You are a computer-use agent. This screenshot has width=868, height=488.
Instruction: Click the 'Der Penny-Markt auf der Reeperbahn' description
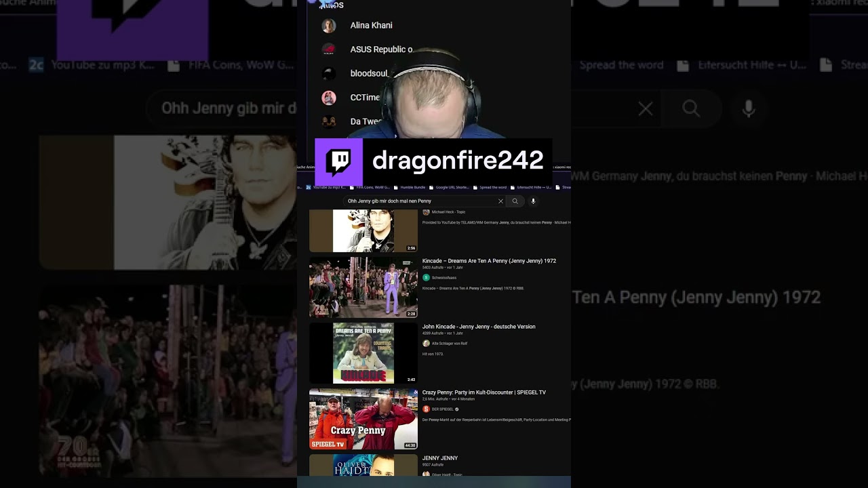(x=496, y=420)
